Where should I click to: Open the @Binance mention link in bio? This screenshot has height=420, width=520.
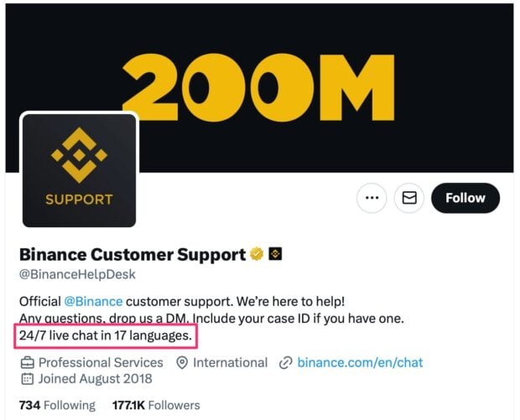coord(93,301)
